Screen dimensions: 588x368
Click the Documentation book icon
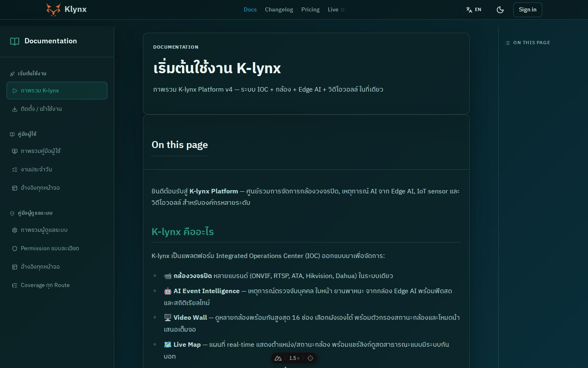click(15, 41)
